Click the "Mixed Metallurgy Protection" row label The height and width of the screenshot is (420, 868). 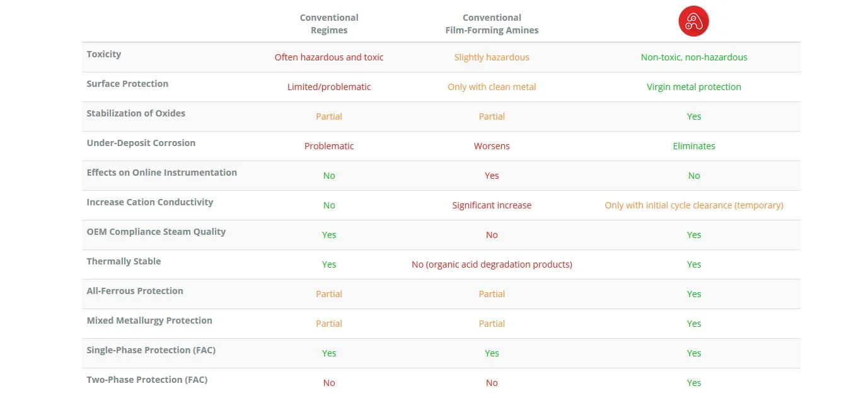coord(149,321)
